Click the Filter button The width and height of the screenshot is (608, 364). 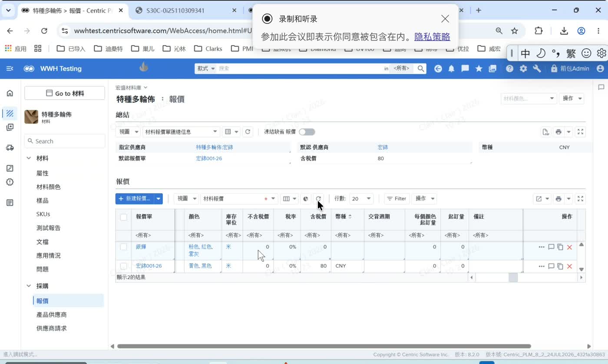click(397, 199)
